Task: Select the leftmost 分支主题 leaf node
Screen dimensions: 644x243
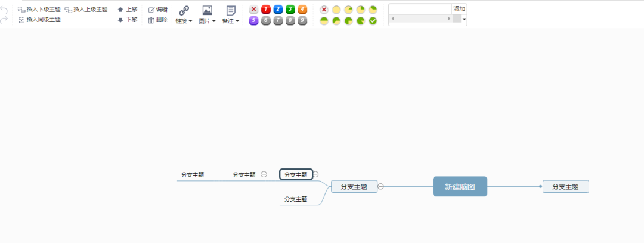Action: point(193,174)
